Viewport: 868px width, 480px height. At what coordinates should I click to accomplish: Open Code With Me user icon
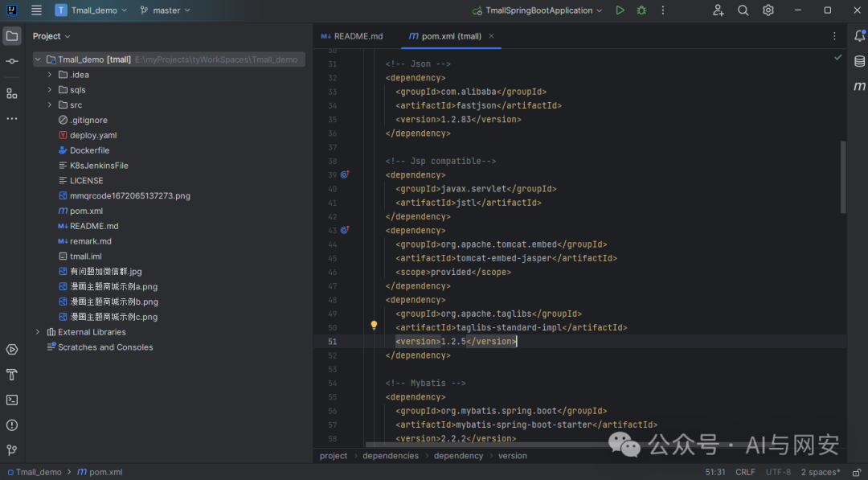tap(718, 10)
